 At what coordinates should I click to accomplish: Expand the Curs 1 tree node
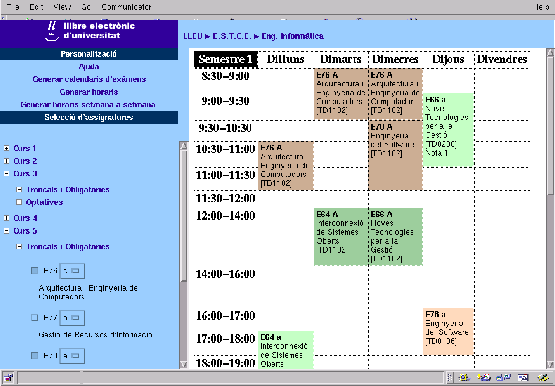pos(6,148)
